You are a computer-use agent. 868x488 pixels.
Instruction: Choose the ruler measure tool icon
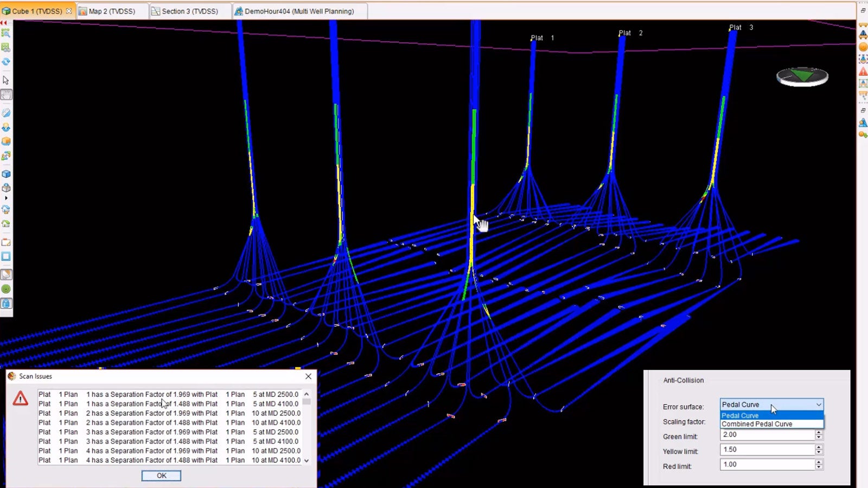click(6, 113)
